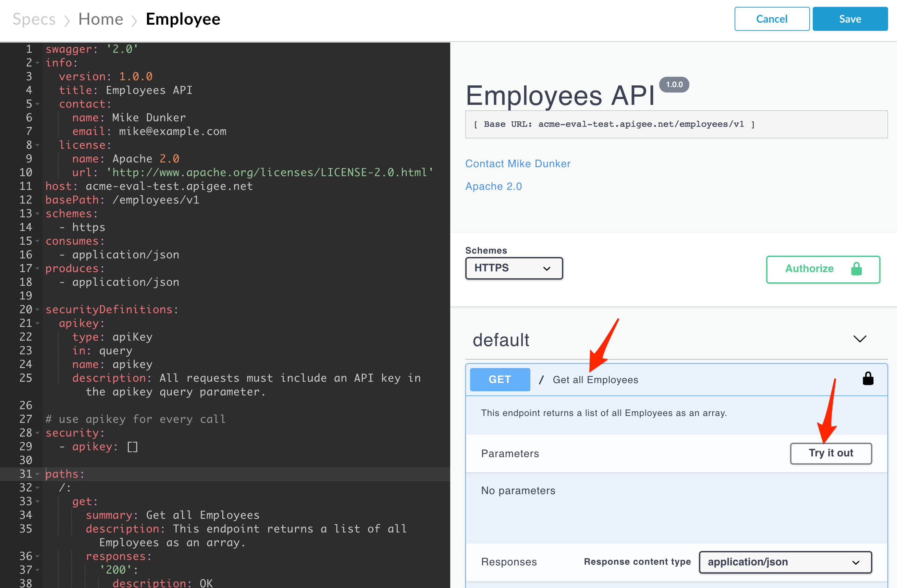Image resolution: width=897 pixels, height=588 pixels.
Task: Click '# use apikey for every call' comment
Action: pyautogui.click(x=135, y=419)
